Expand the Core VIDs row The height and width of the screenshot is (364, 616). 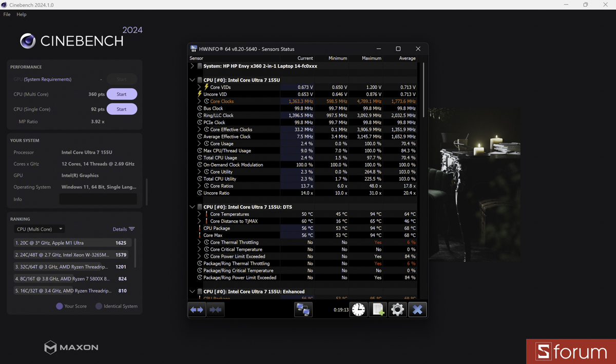pos(199,87)
